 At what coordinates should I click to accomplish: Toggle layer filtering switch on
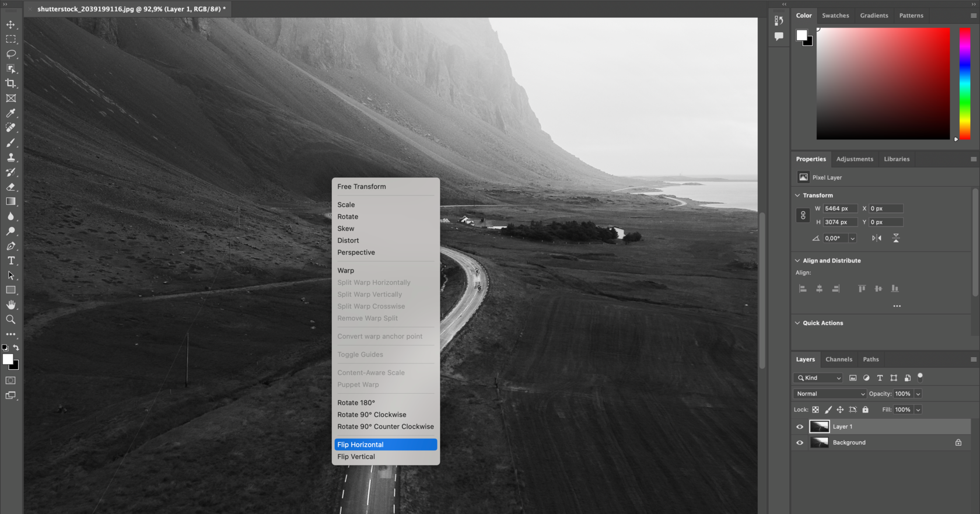tap(920, 377)
